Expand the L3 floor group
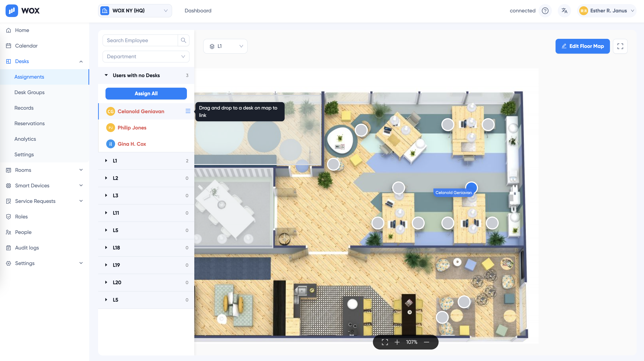644x361 pixels. click(146, 196)
